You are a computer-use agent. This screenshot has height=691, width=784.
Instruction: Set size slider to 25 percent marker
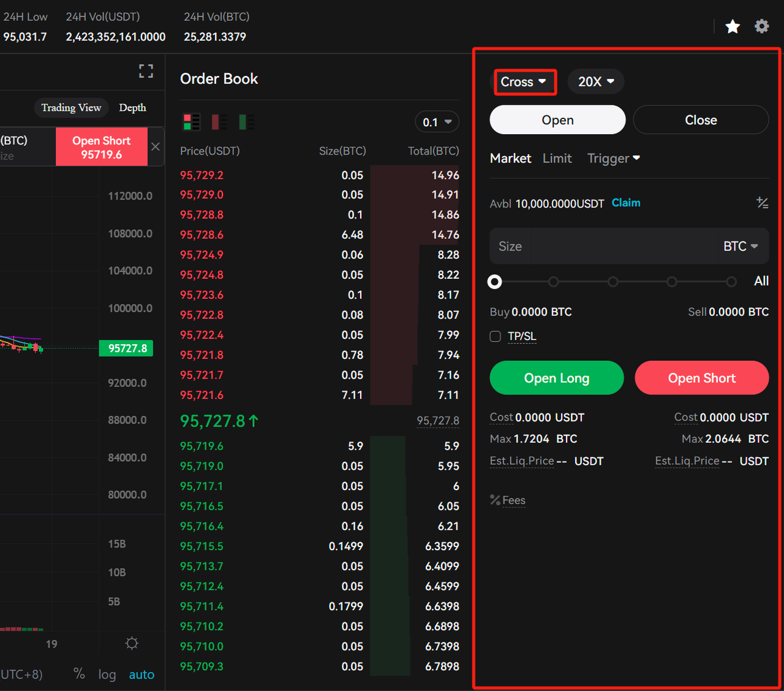554,282
